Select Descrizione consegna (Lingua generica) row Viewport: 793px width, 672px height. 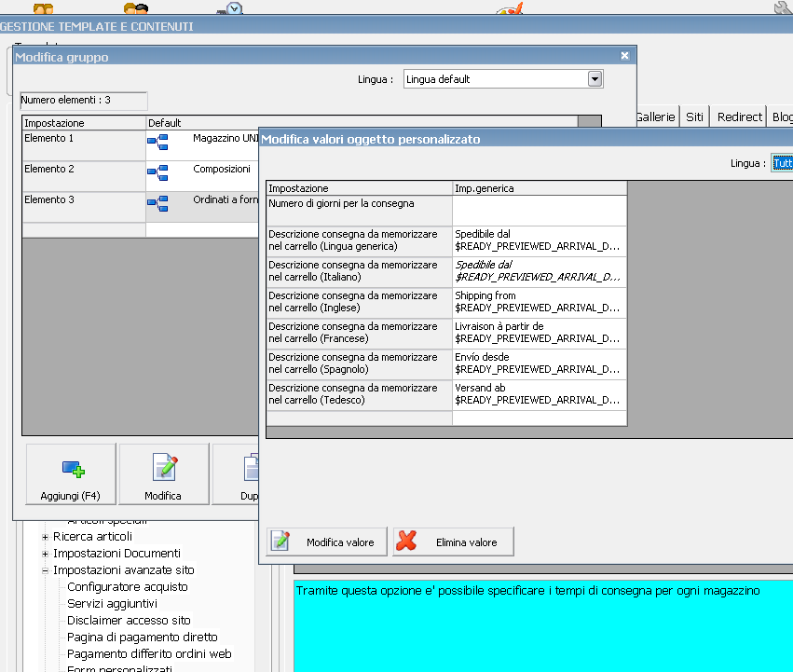coord(359,240)
